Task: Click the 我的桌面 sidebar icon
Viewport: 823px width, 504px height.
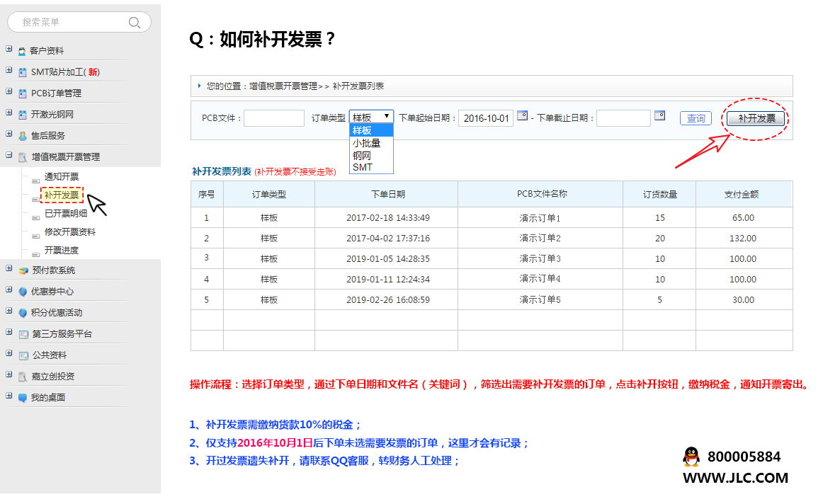Action: [23, 398]
